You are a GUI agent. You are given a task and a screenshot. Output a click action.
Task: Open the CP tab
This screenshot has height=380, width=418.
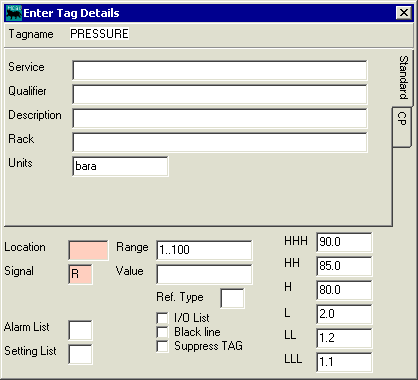tap(402, 127)
